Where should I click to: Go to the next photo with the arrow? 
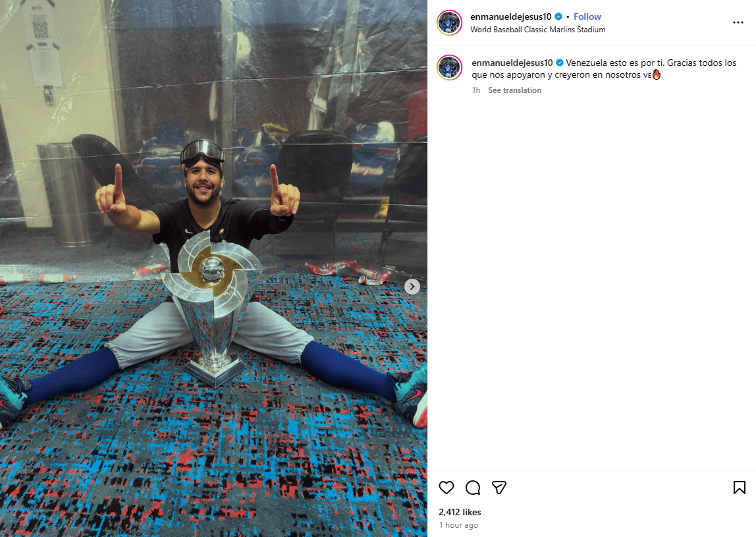412,287
